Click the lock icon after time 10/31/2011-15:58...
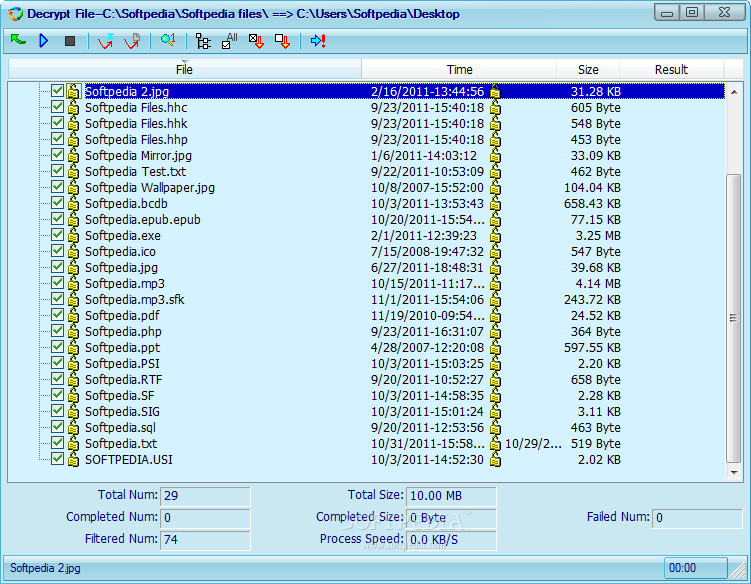Screen dimensions: 751x584 pyautogui.click(x=495, y=443)
